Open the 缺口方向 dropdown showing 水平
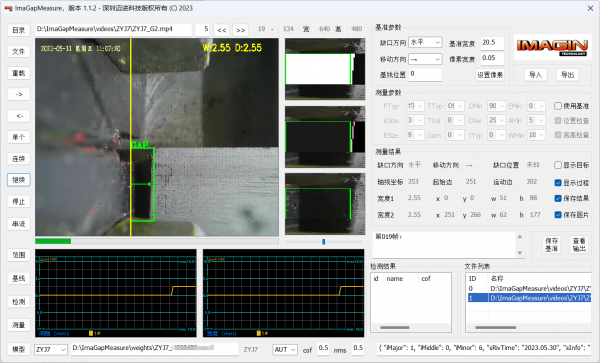The width and height of the screenshot is (600, 363). 425,42
